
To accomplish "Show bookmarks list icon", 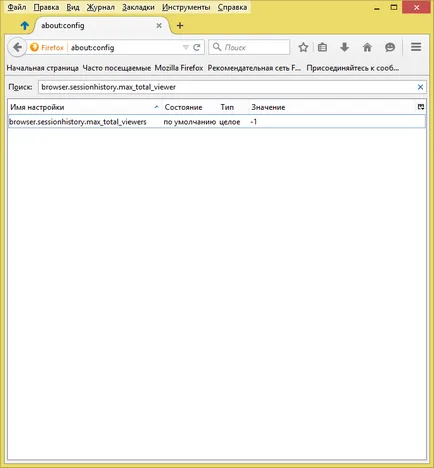I will [x=322, y=47].
